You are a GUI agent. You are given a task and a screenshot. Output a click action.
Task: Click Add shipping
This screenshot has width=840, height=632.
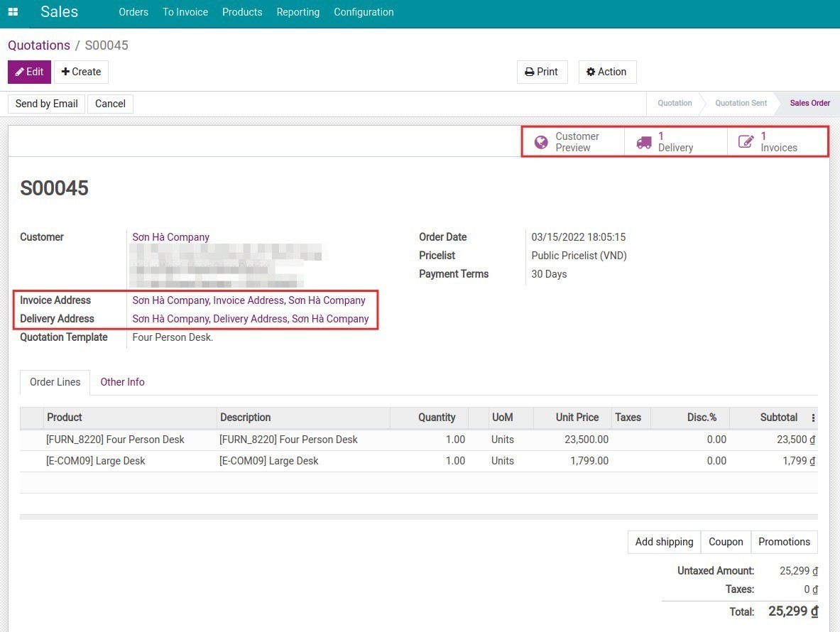pos(663,542)
